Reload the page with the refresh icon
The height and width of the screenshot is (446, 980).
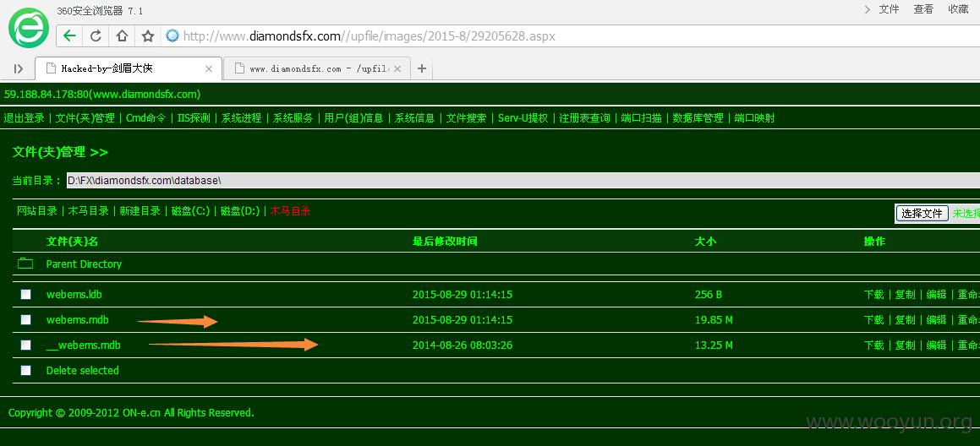point(96,36)
